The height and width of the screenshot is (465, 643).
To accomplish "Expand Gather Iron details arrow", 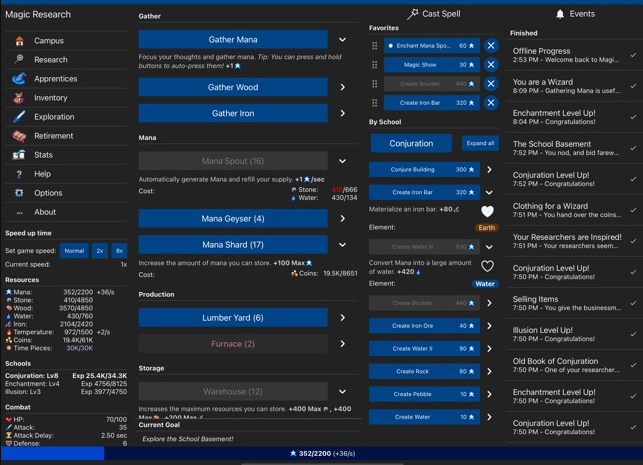I will coord(342,113).
